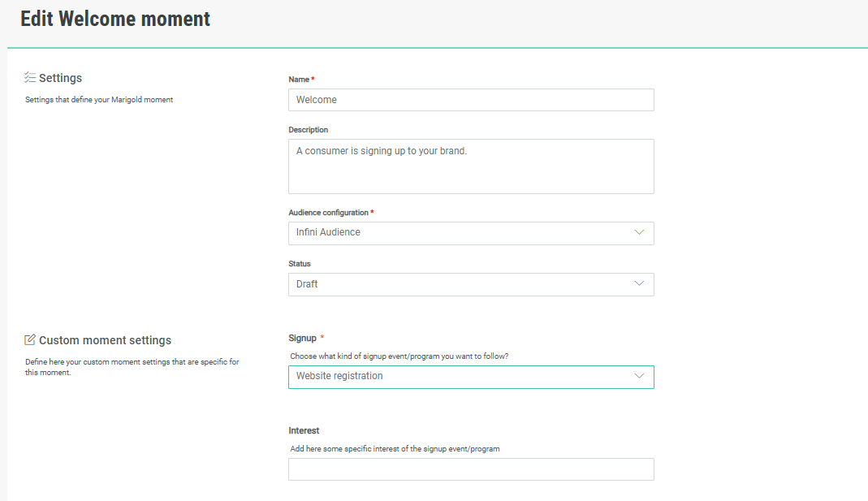Click the chevron arrow in Status dropdown

click(x=639, y=283)
